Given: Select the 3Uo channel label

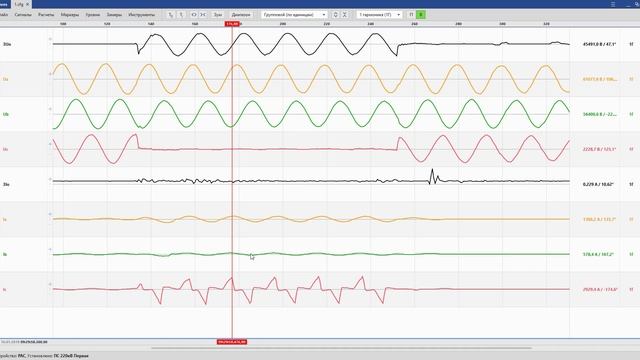Looking at the screenshot, I should tap(7, 44).
